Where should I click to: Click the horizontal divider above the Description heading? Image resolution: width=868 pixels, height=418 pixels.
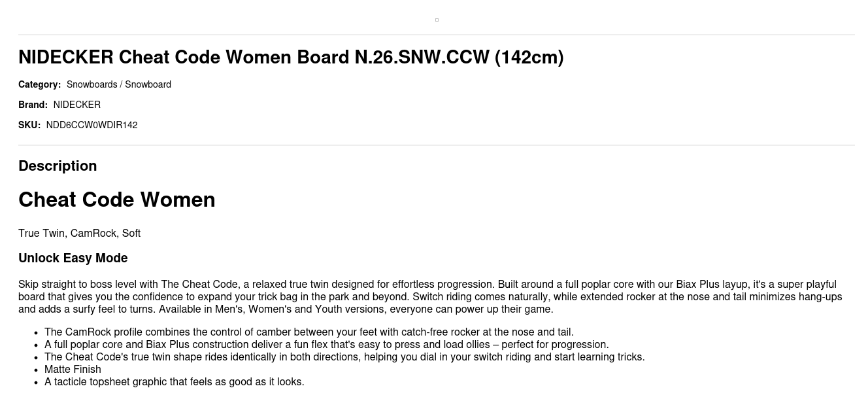click(437, 145)
